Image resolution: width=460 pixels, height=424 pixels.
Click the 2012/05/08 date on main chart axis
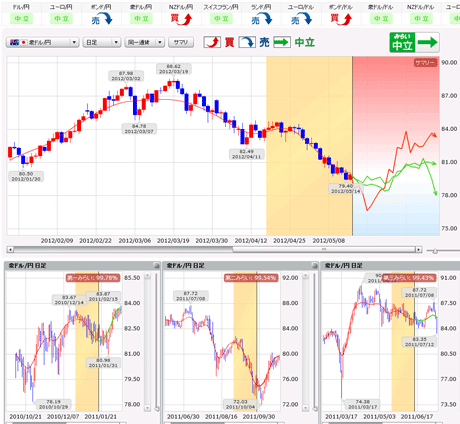(329, 241)
